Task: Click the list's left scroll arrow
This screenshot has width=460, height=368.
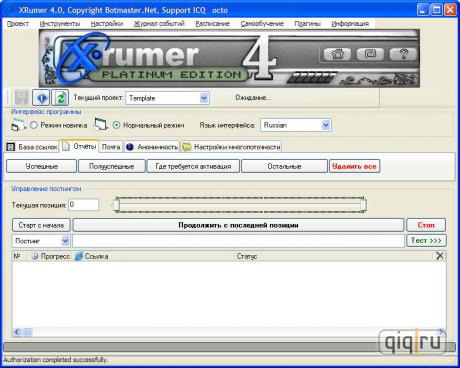Action: pos(17,332)
